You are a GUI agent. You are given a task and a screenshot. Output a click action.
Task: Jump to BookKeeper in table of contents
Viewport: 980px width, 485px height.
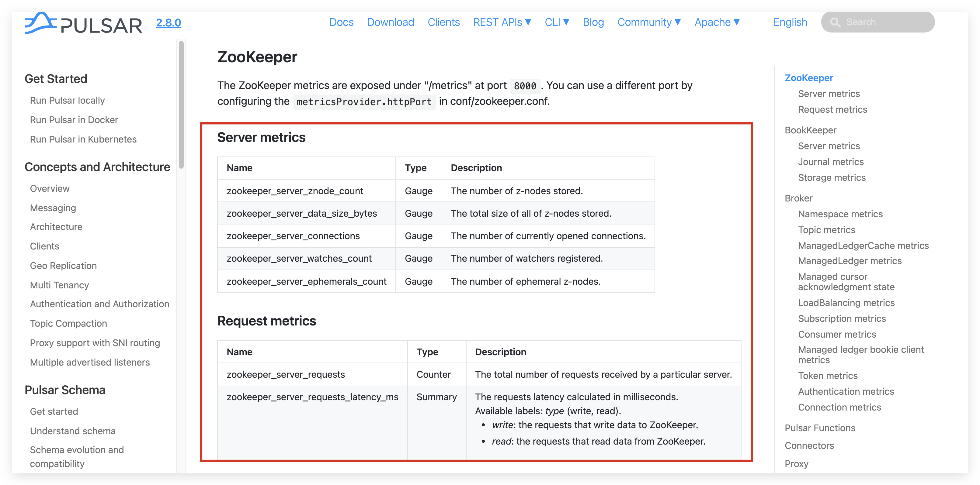click(x=810, y=130)
